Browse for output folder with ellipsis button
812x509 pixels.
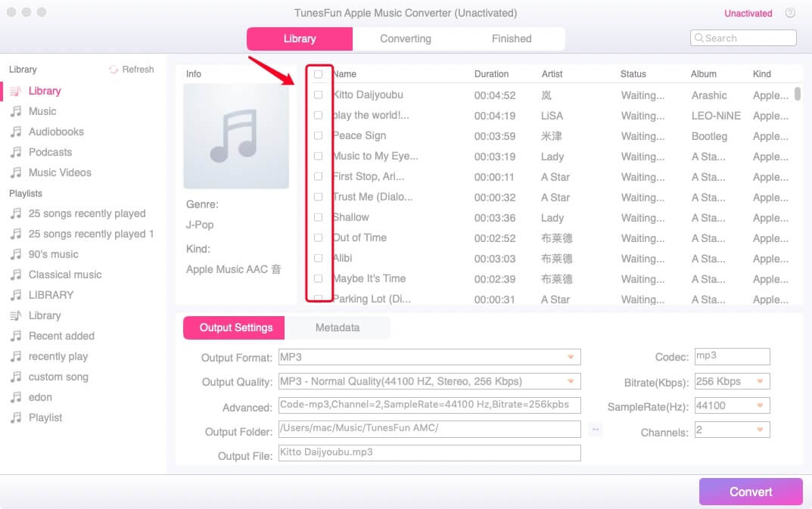(x=596, y=430)
